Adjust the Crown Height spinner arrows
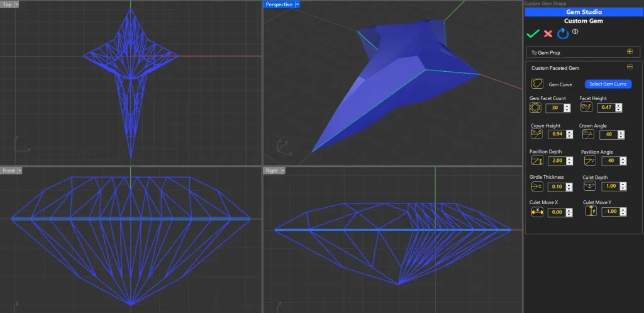Image resolution: width=644 pixels, height=313 pixels. click(x=569, y=134)
